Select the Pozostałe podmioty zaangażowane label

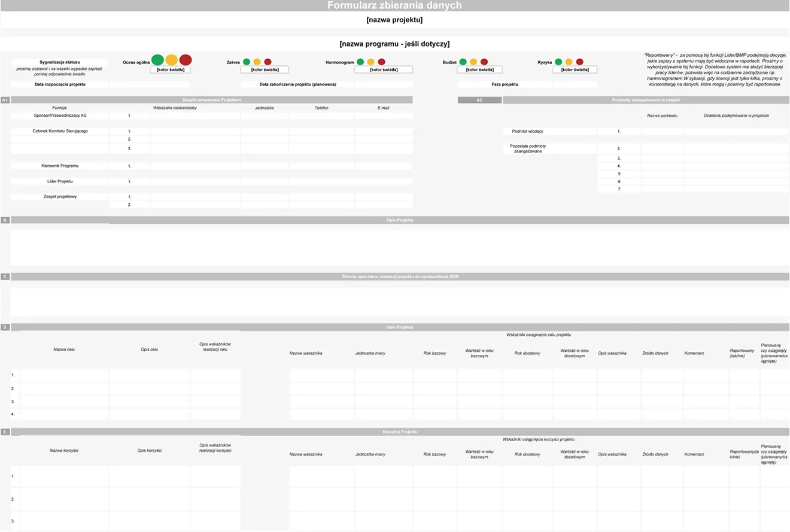point(527,148)
